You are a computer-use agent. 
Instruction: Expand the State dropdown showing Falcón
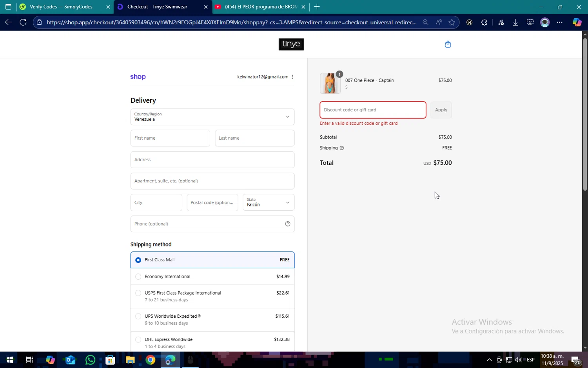point(269,202)
